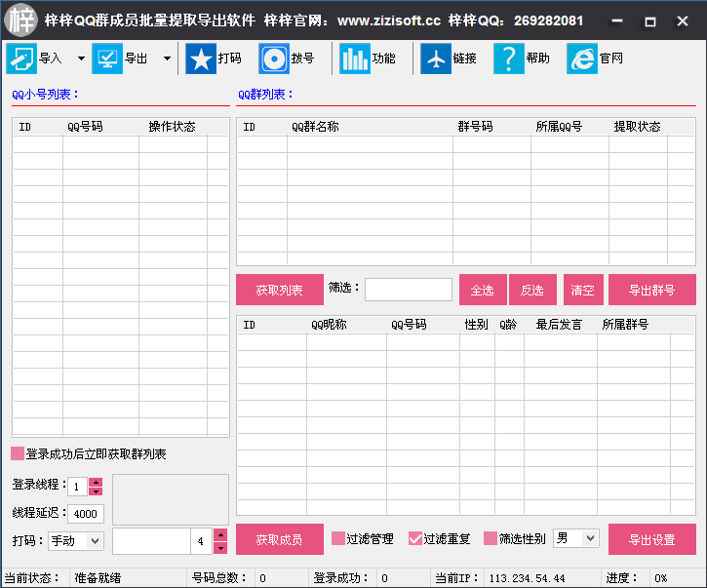Click the 获取成员 button

click(280, 539)
